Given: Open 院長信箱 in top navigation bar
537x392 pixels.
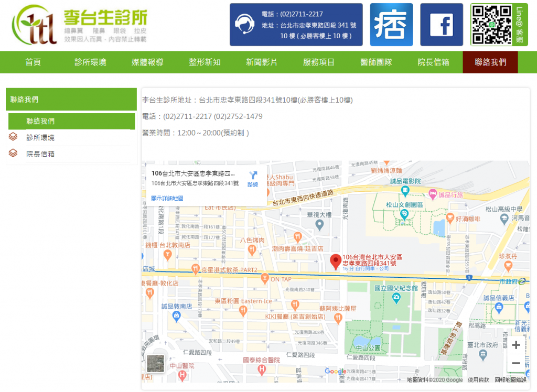Looking at the screenshot, I should (x=433, y=62).
